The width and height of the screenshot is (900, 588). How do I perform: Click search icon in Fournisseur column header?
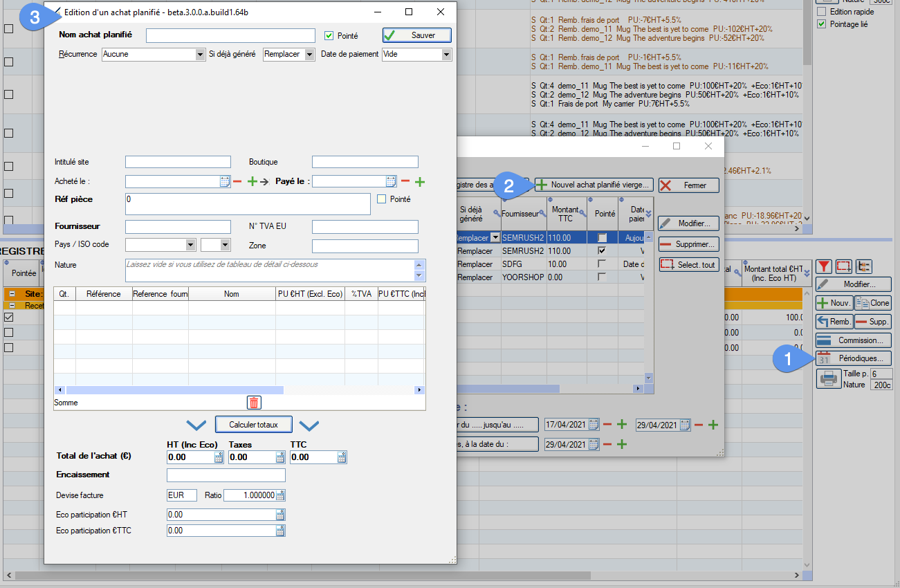click(543, 212)
